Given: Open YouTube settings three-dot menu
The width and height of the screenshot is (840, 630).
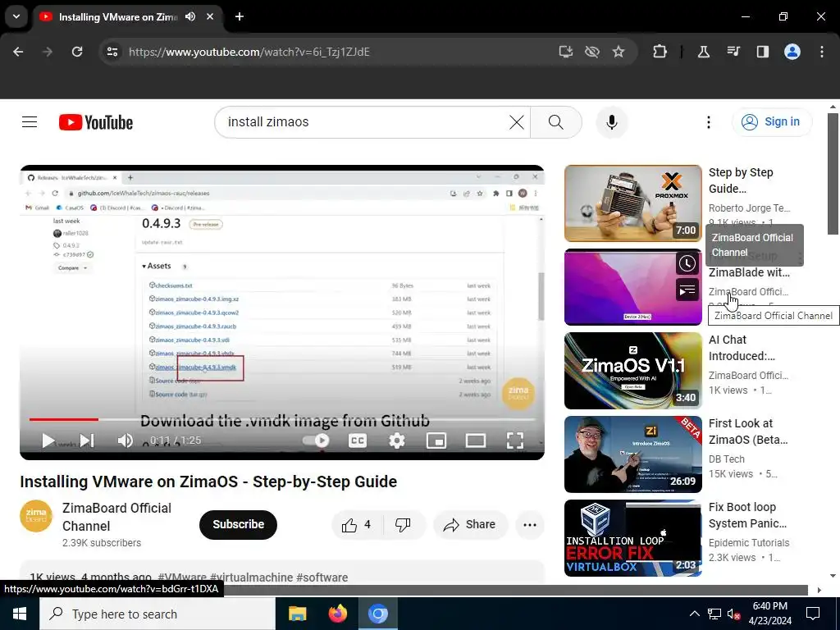Looking at the screenshot, I should 708,122.
